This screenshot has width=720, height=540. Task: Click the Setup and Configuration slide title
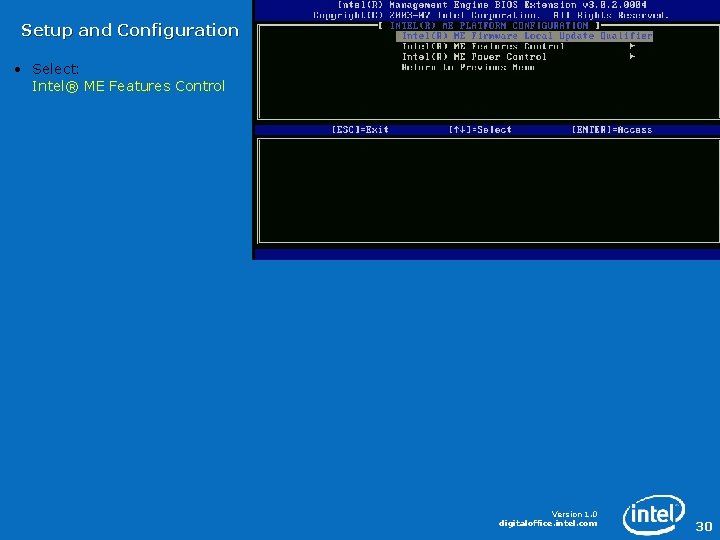point(130,30)
